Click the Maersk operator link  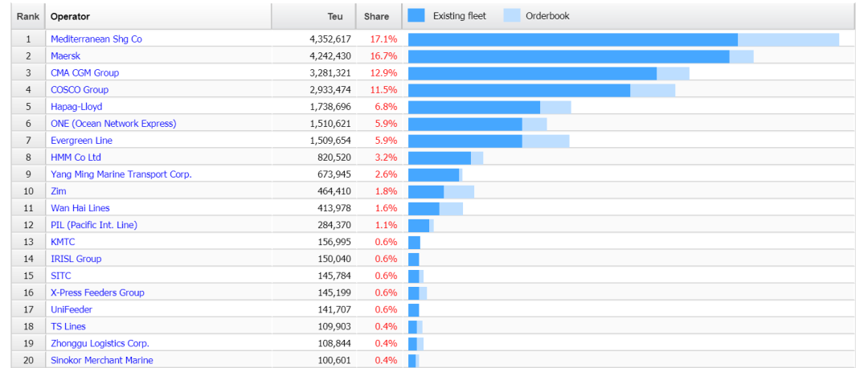[x=65, y=55]
